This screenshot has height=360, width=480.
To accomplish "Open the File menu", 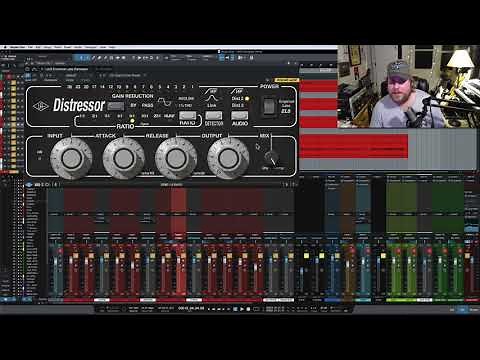I will [30, 47].
